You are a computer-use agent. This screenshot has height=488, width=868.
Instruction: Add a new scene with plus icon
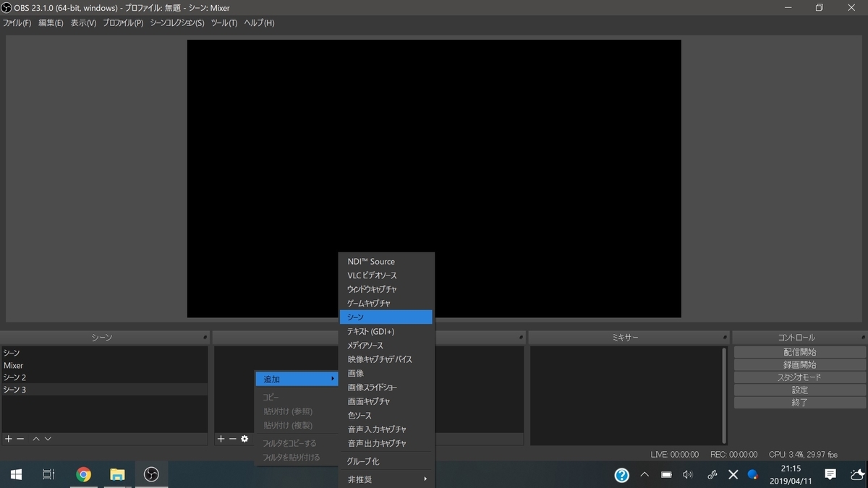(x=9, y=439)
